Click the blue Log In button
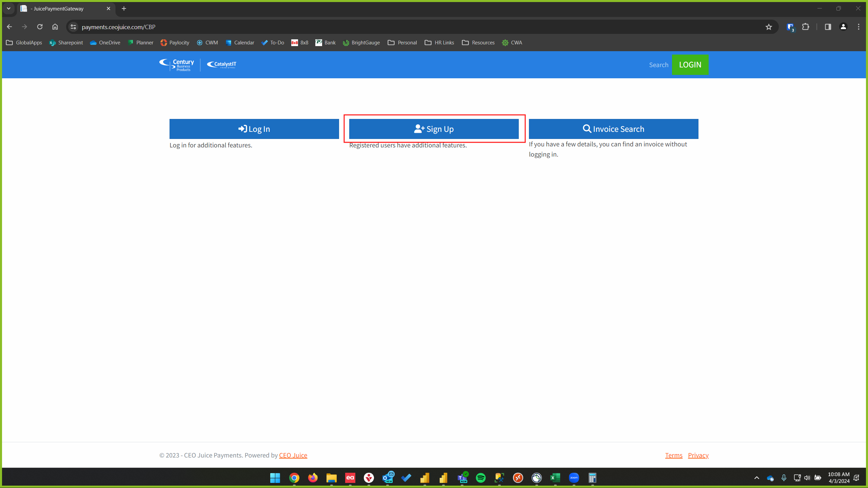868x488 pixels. pyautogui.click(x=254, y=129)
